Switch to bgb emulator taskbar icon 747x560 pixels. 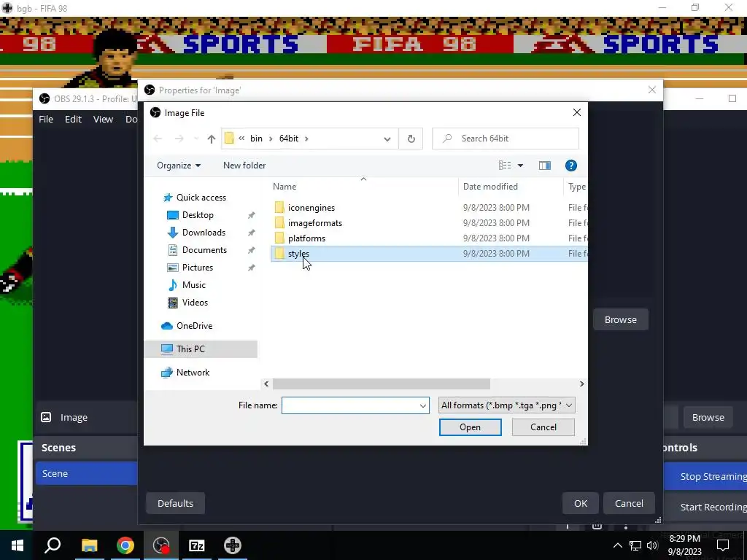click(x=233, y=545)
